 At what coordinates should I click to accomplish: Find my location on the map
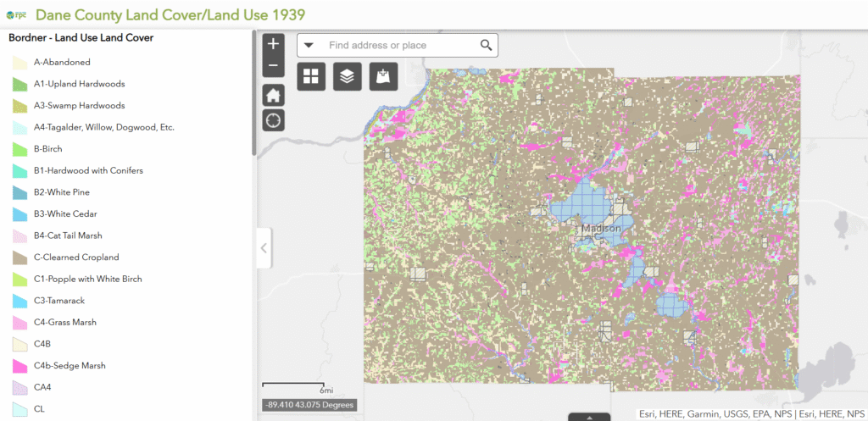coord(273,120)
